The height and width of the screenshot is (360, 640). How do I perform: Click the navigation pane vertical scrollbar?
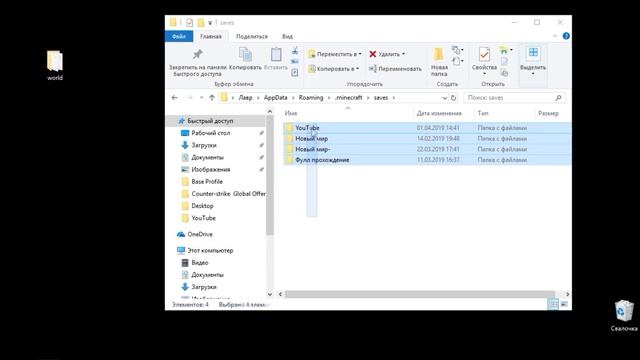point(270,176)
